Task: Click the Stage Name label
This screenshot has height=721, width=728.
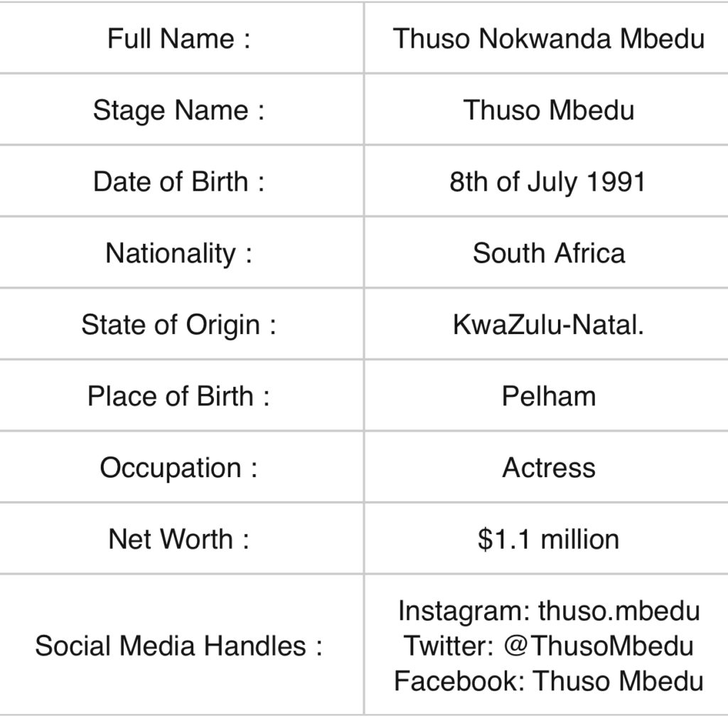Action: click(x=178, y=110)
